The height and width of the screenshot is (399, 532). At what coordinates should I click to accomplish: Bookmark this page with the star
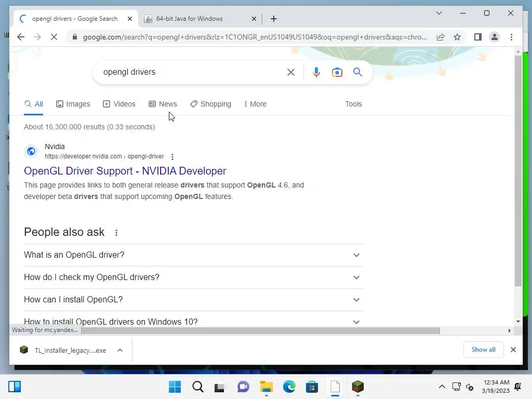457,37
